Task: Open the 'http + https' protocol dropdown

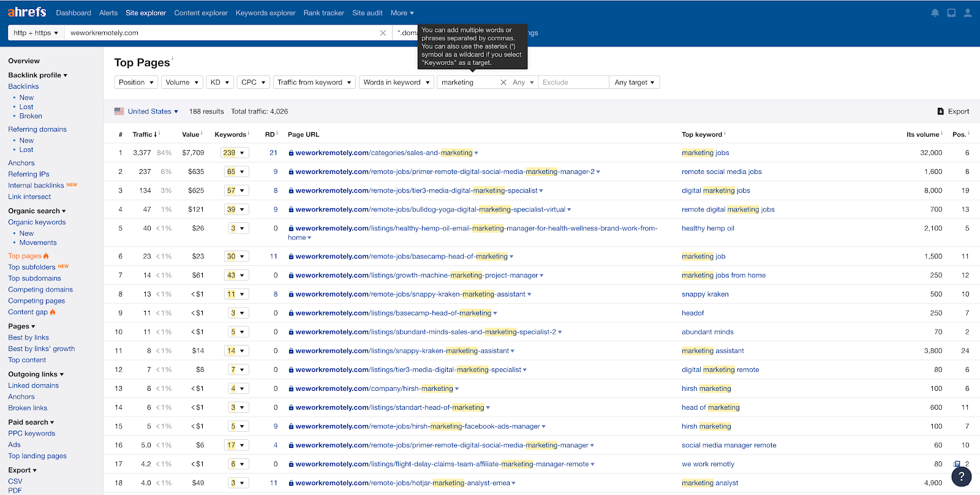Action: (36, 33)
